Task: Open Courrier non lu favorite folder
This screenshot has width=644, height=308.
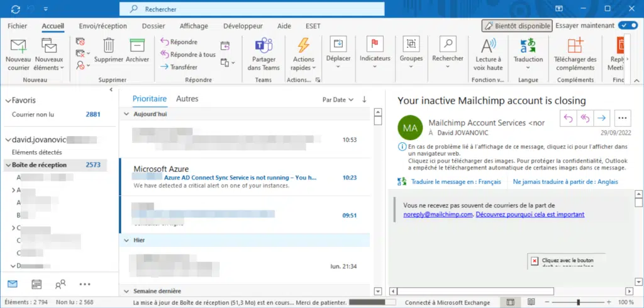Action: [x=33, y=115]
